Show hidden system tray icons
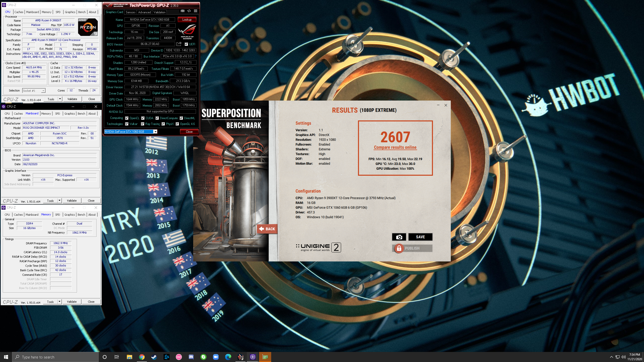This screenshot has width=644, height=362. pyautogui.click(x=611, y=357)
